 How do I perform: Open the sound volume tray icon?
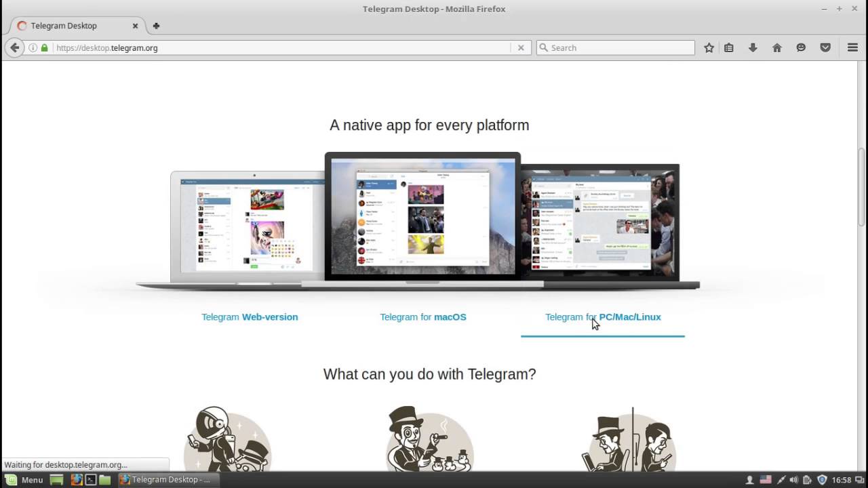(794, 480)
